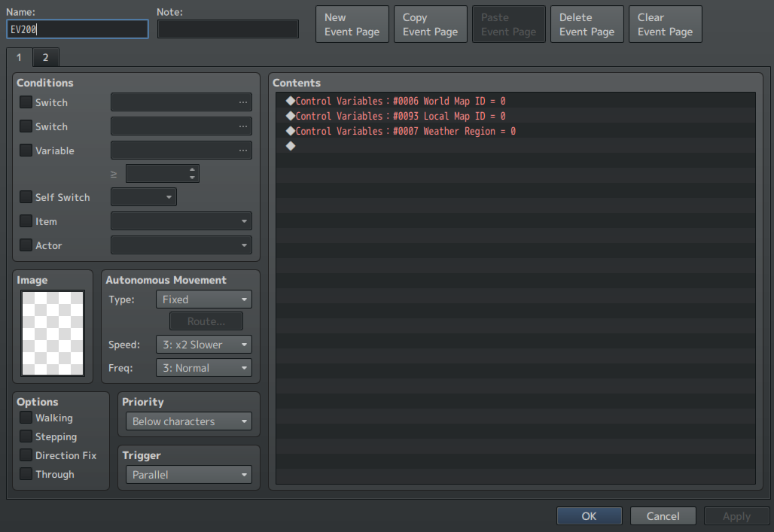Click the ellipsis icon of the first Switch field

[x=242, y=102]
